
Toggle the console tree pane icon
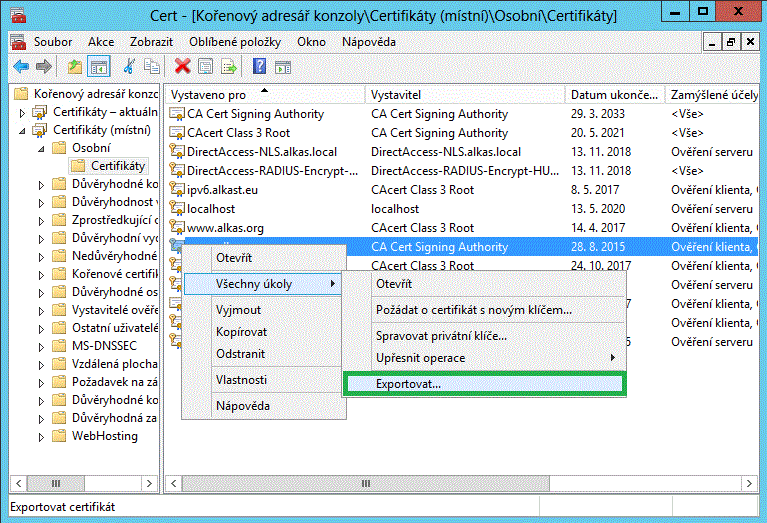pos(99,67)
